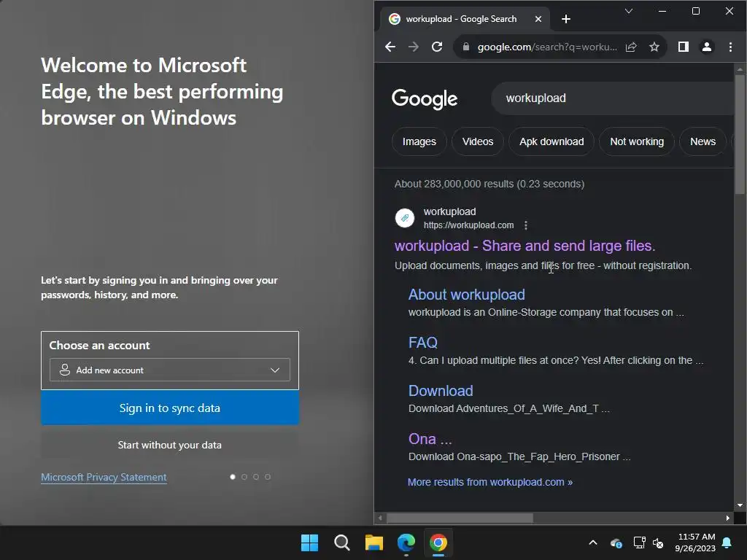The width and height of the screenshot is (747, 560).
Task: Click Choose an account heading
Action: click(x=99, y=345)
